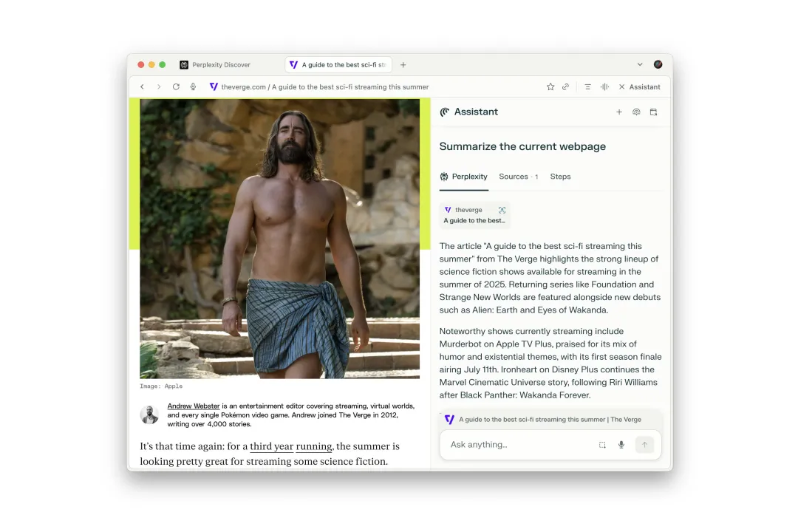Click the address bar URL text
Image resolution: width=798 pixels, height=532 pixels.
tap(324, 87)
